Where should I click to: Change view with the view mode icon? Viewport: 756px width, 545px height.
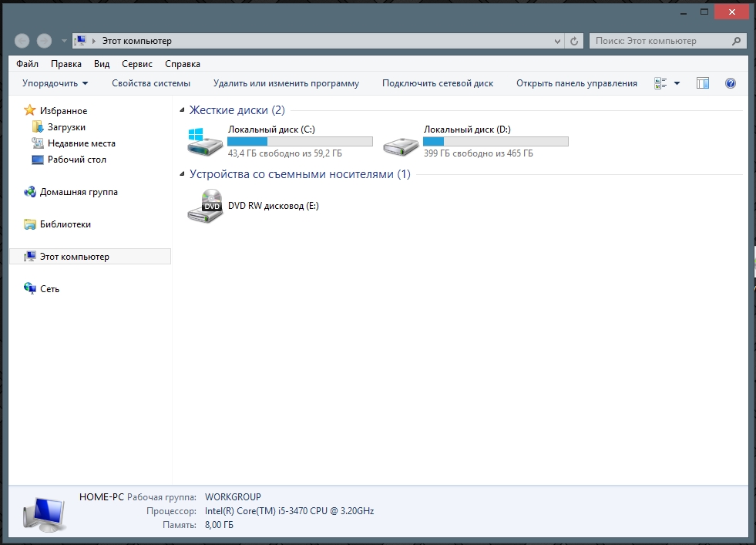click(660, 83)
